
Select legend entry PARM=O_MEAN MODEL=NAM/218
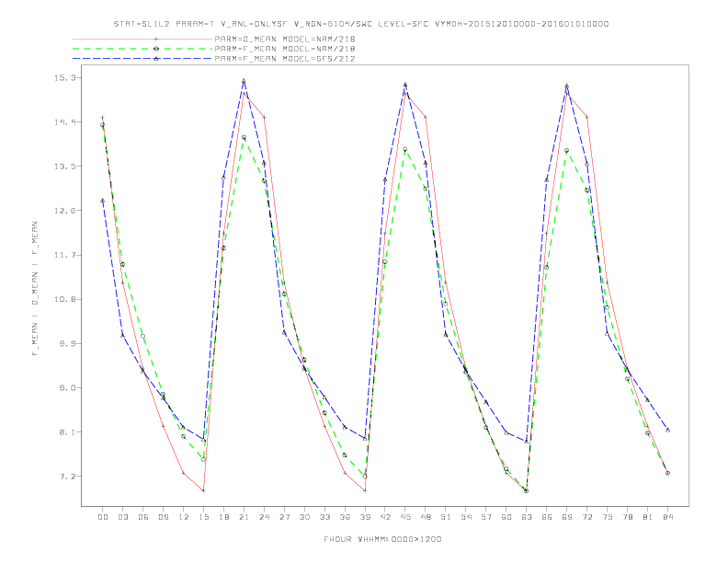pos(285,39)
